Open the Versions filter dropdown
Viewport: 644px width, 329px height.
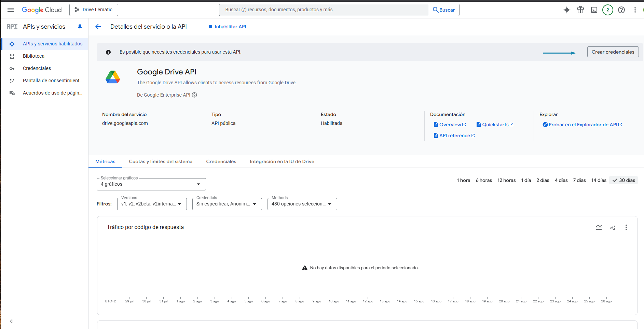pos(152,204)
